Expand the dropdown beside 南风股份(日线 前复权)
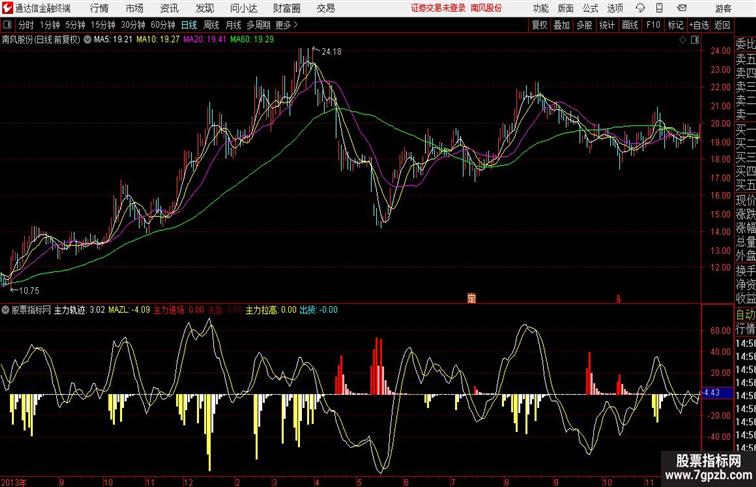Image resolution: width=756 pixels, height=487 pixels. [87, 40]
